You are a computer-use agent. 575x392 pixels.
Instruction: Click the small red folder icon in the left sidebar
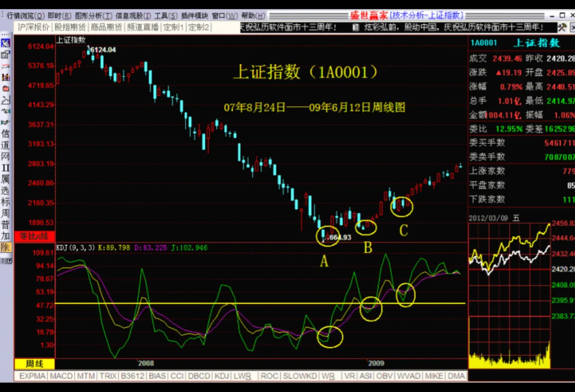click(x=5, y=88)
